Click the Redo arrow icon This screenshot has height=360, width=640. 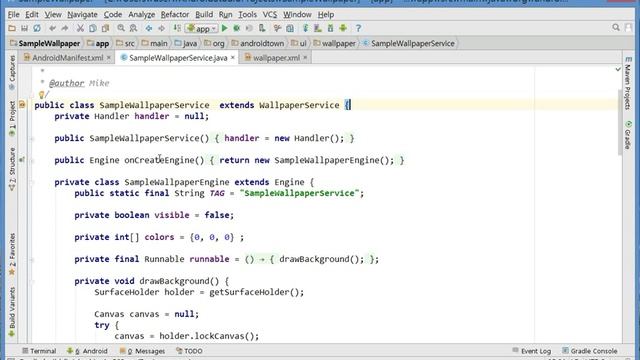[64, 28]
